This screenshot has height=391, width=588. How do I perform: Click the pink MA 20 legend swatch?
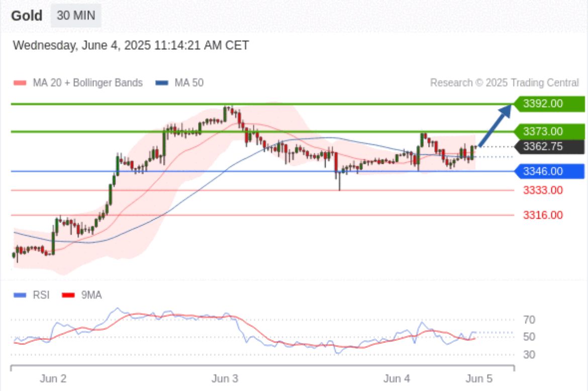pos(20,83)
